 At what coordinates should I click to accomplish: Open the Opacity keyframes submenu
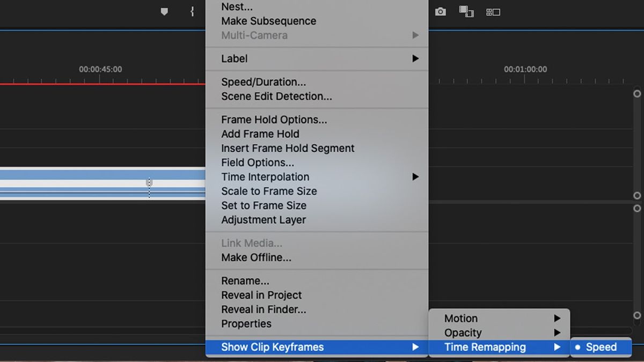click(x=462, y=333)
